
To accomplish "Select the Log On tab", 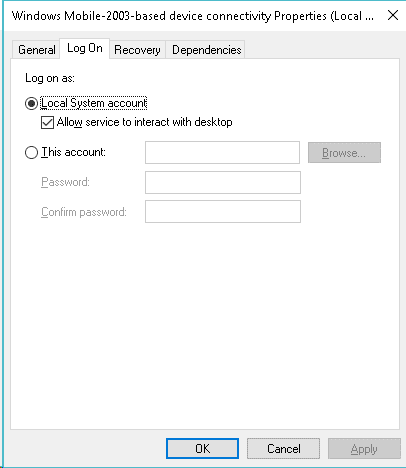I will (85, 48).
